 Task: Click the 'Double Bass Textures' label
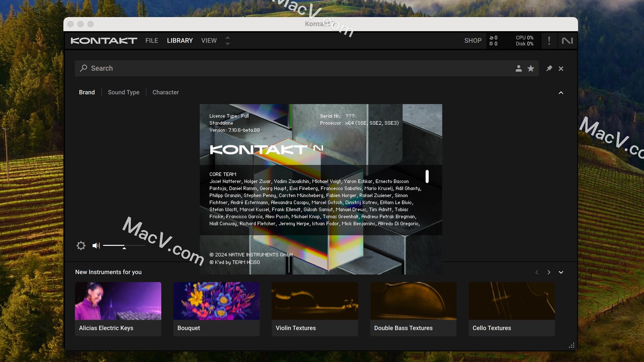tap(403, 328)
